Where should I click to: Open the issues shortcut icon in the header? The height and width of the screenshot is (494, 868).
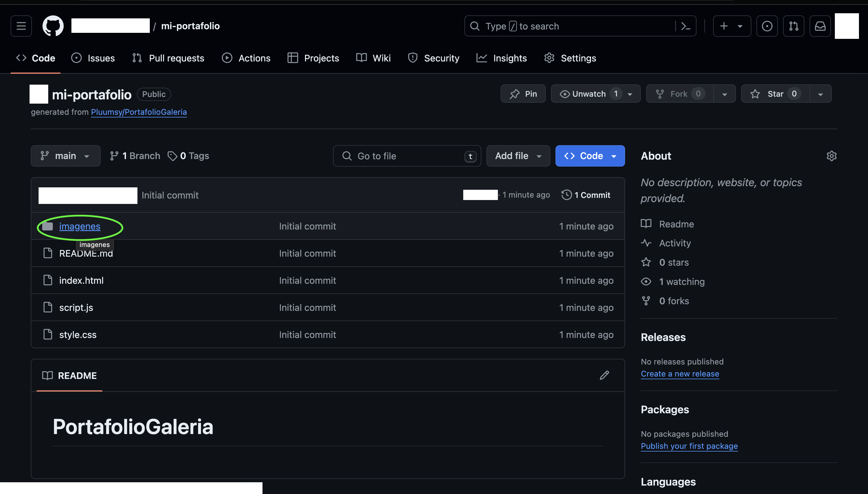[x=767, y=26]
